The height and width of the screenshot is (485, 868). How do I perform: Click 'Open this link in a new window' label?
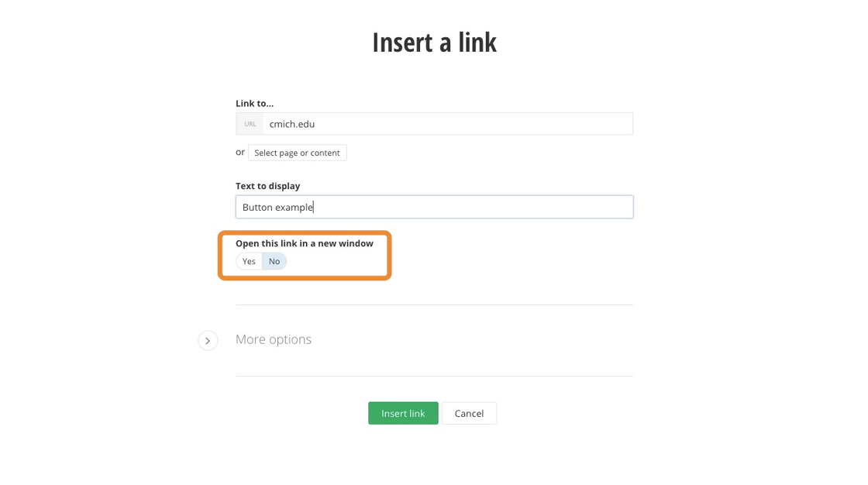pyautogui.click(x=304, y=243)
